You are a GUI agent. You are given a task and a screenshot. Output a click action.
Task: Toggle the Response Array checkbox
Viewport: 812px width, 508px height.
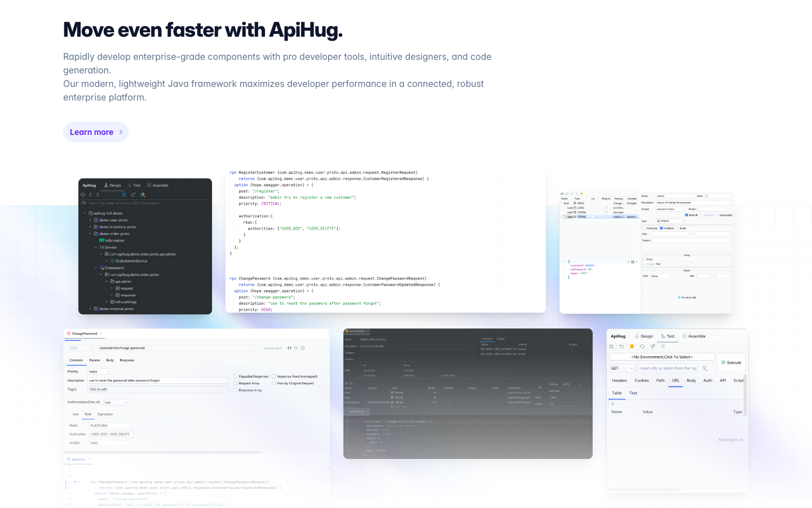click(x=236, y=390)
